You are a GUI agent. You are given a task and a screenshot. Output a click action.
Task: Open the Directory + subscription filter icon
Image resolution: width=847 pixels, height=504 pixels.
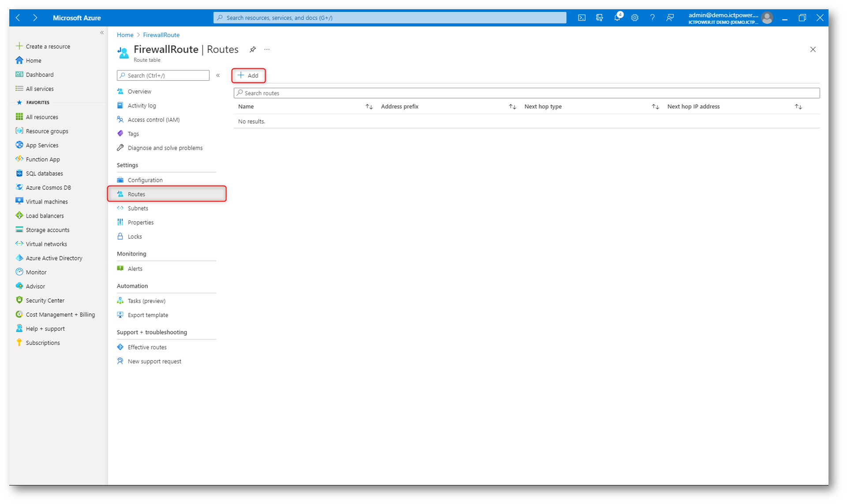coord(599,18)
